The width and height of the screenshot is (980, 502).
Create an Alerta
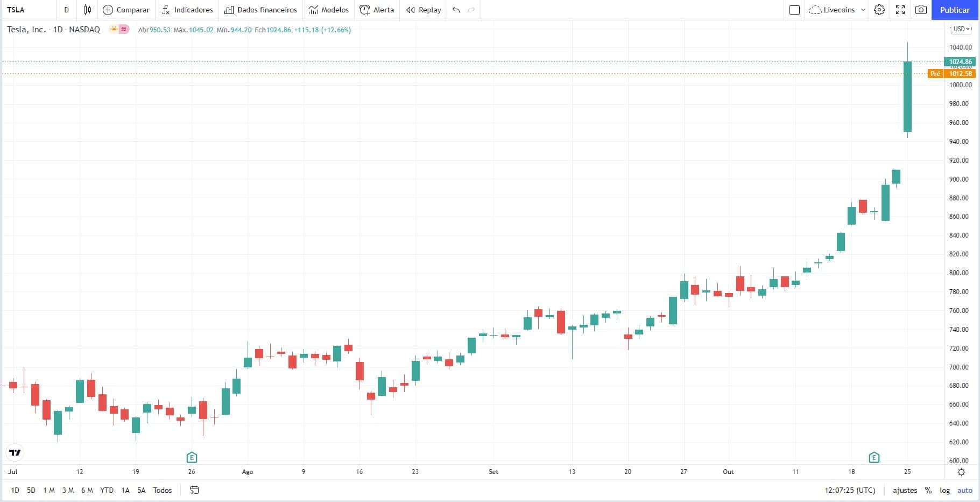click(377, 10)
